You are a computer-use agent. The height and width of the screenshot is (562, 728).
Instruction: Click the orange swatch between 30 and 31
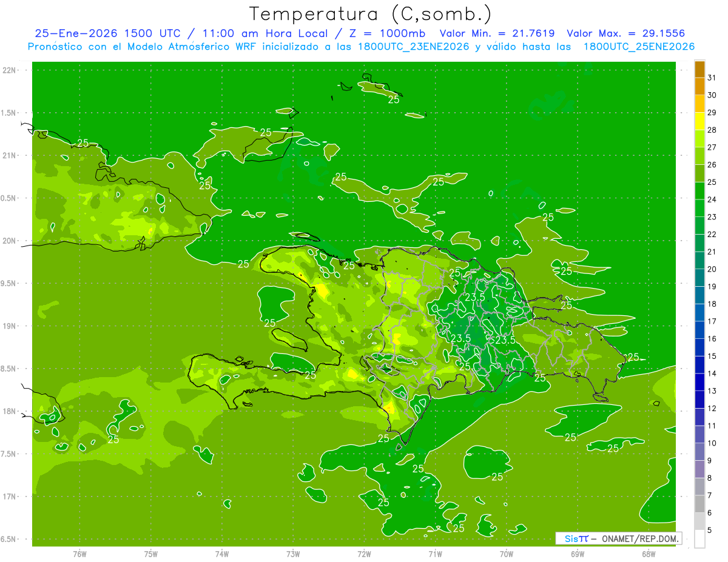[x=699, y=86]
